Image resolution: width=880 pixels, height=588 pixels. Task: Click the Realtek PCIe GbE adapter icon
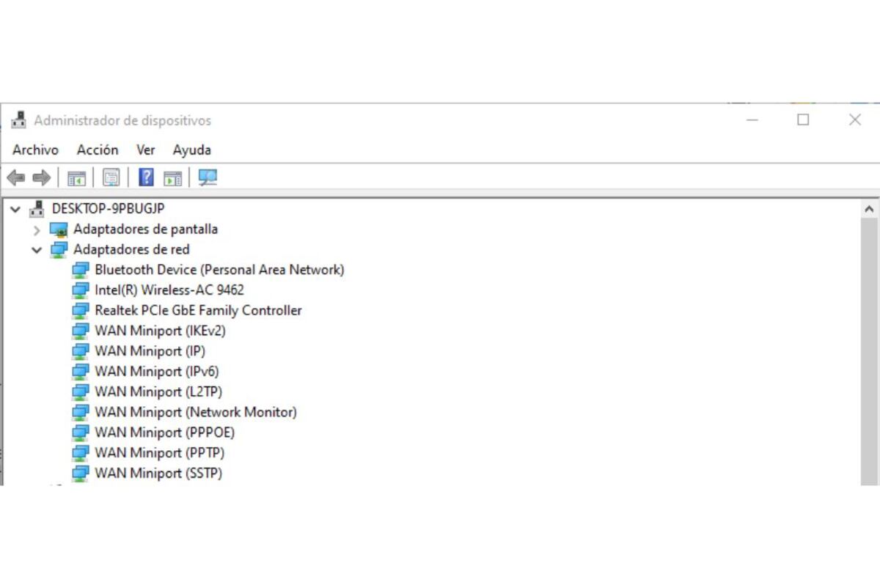[x=81, y=311]
